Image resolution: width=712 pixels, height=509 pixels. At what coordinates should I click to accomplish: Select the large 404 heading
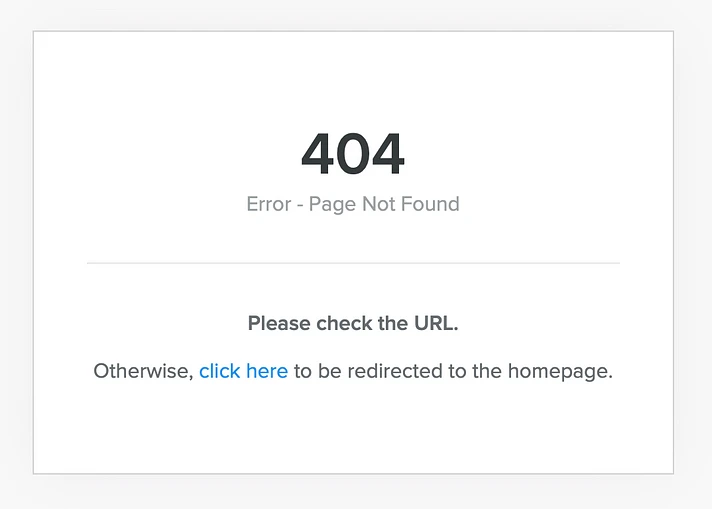click(353, 153)
